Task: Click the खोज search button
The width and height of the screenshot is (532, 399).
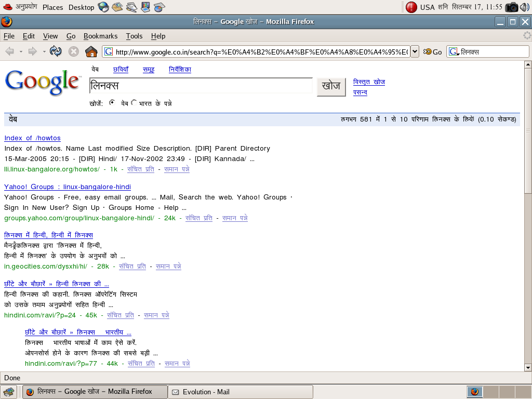Action: point(331,87)
